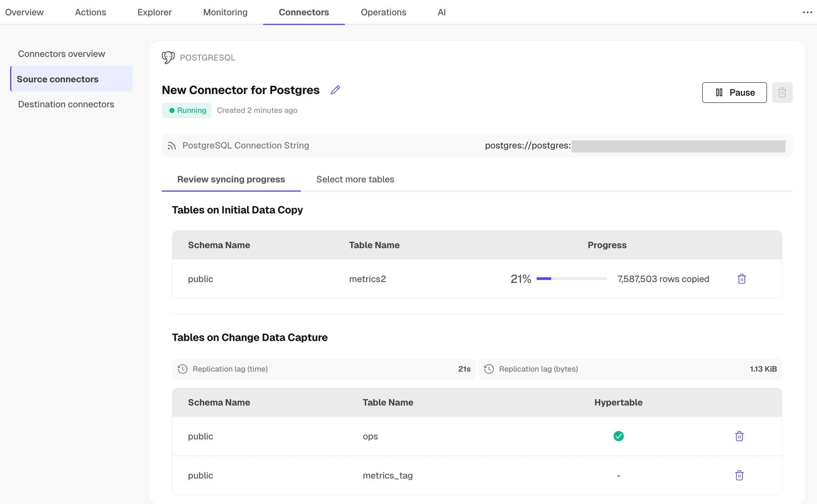Image resolution: width=817 pixels, height=504 pixels.
Task: Click the 21s replication lag value
Action: pos(464,369)
